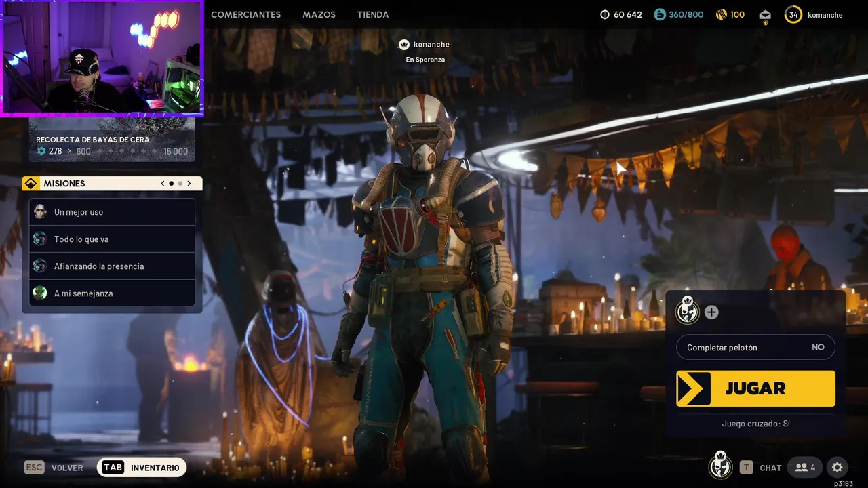Click the komanche nameplate above the character
The width and height of the screenshot is (868, 488).
tap(431, 45)
